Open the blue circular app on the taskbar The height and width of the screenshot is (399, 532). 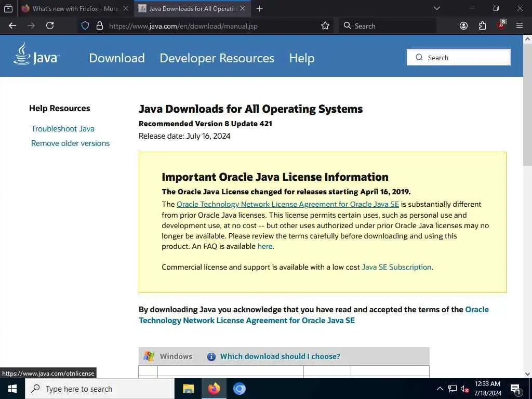[x=239, y=389]
